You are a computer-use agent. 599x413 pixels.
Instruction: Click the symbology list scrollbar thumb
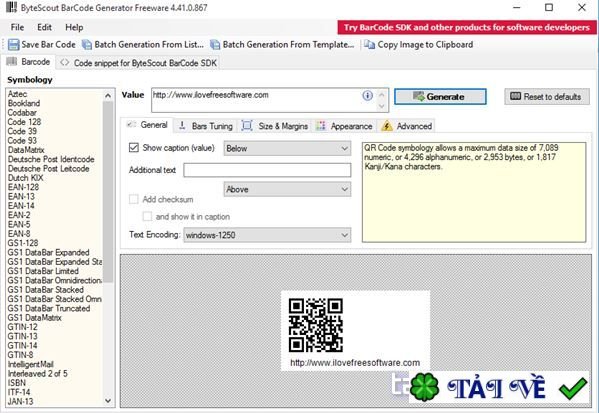point(108,192)
